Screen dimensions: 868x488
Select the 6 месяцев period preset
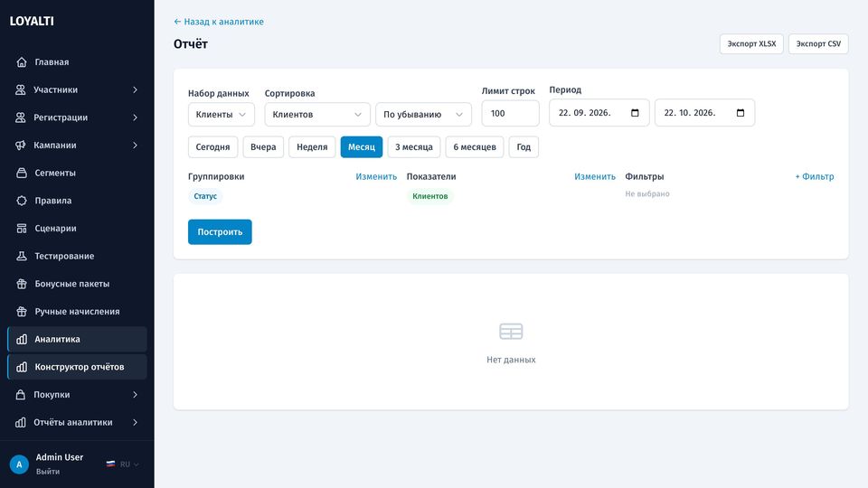[x=475, y=147]
